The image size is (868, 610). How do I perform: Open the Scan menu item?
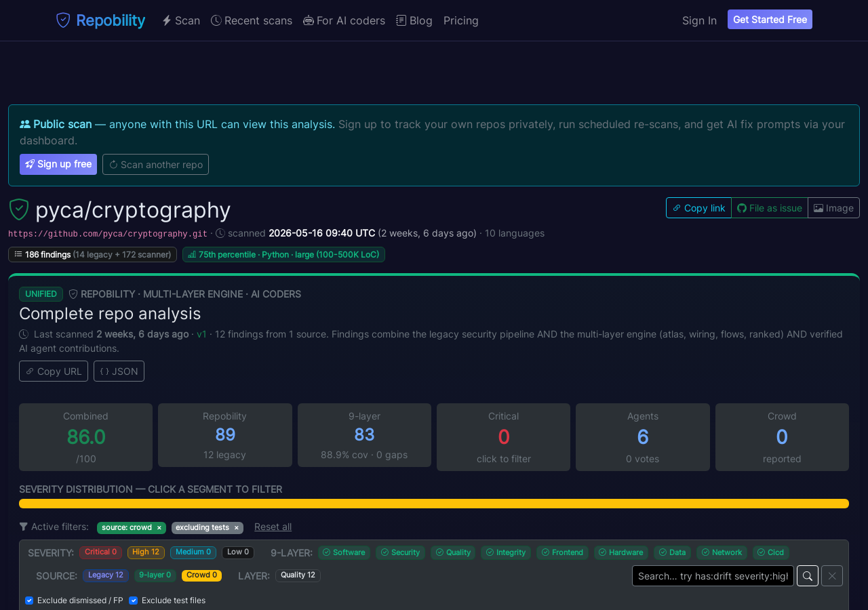pyautogui.click(x=181, y=20)
